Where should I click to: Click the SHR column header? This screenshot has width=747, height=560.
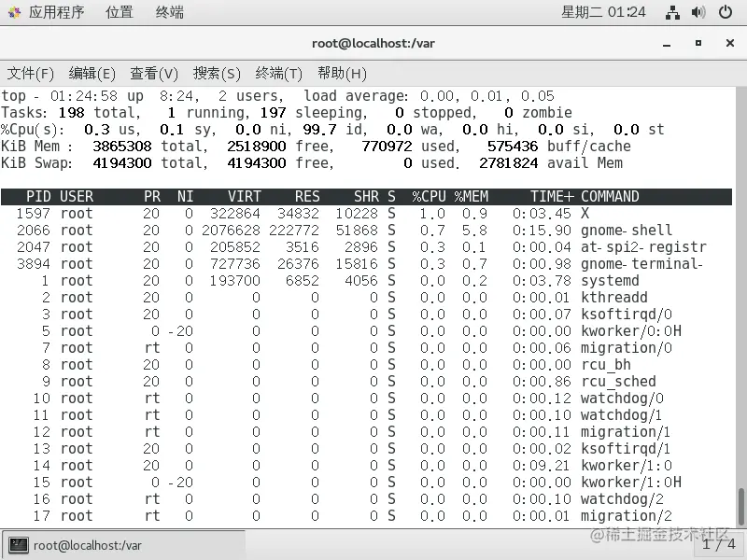[366, 197]
